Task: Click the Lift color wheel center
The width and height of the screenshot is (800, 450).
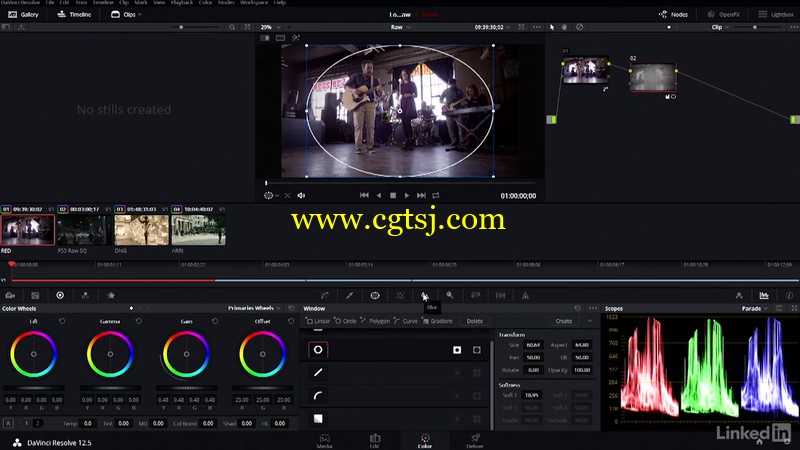Action: 34,354
